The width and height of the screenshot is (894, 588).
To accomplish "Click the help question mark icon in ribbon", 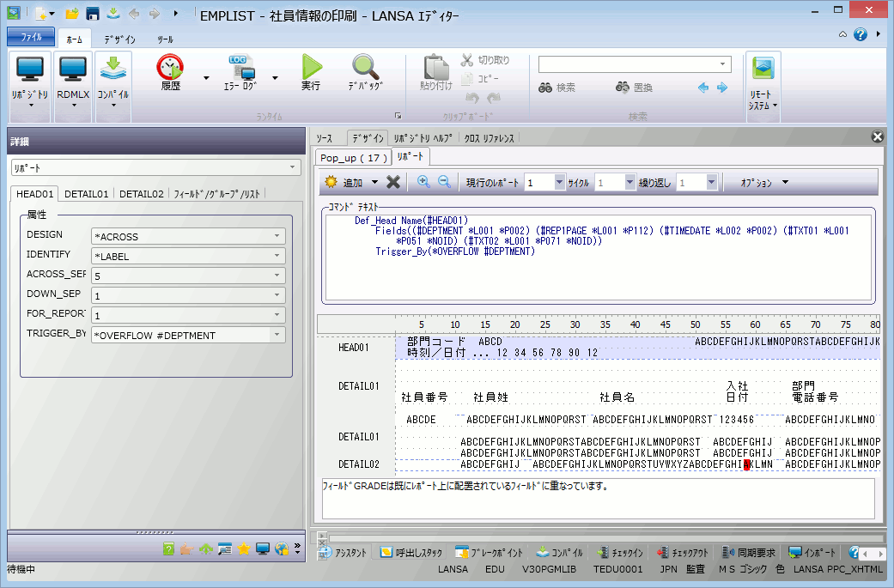I will tap(861, 34).
